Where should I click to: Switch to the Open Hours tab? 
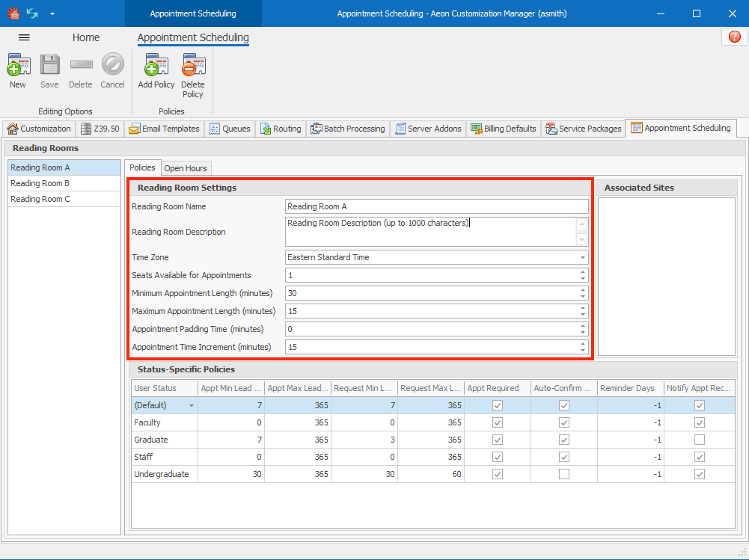point(186,167)
